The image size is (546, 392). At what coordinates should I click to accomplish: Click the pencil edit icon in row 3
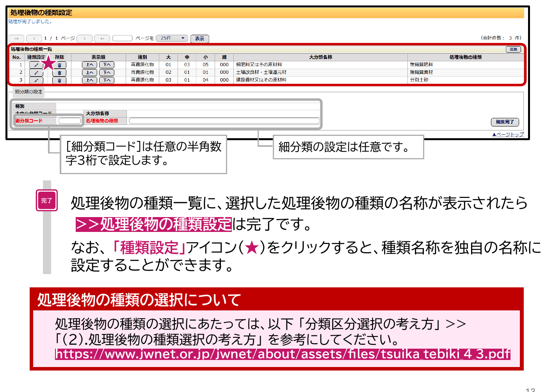pyautogui.click(x=36, y=80)
